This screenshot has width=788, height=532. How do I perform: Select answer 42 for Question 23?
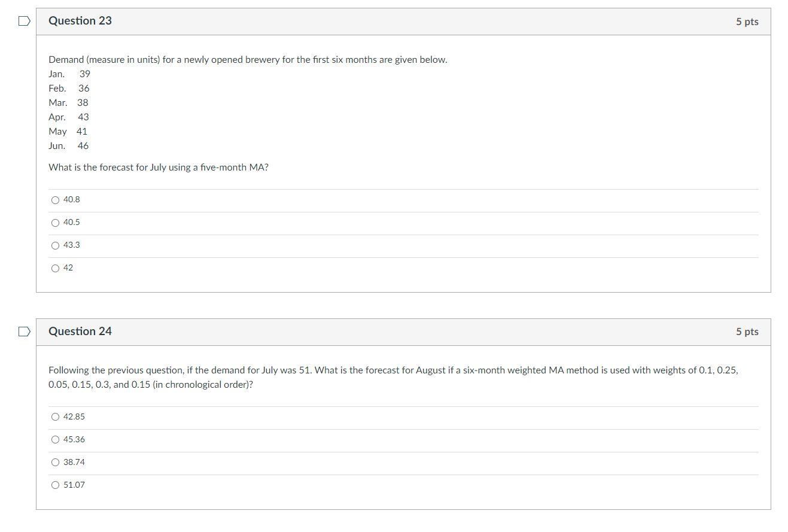[55, 267]
